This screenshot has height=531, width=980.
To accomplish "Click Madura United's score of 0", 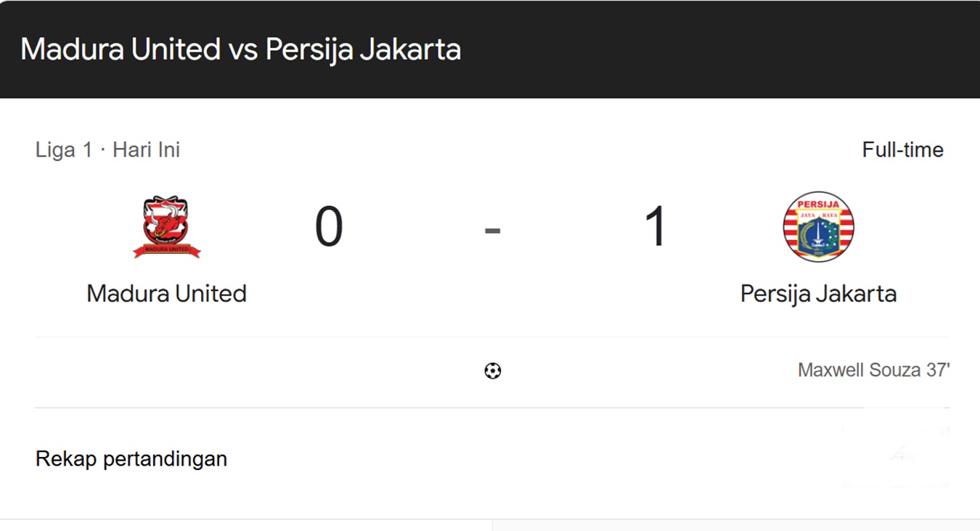I will point(328,227).
